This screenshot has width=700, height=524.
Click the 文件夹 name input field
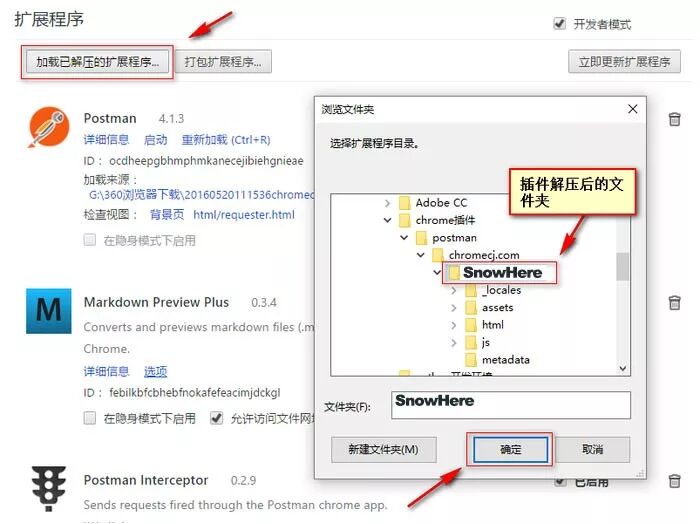(511, 405)
